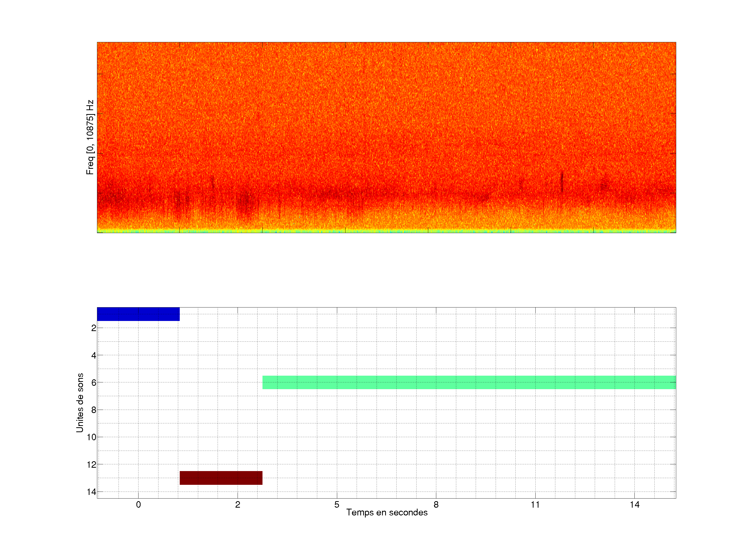Click x-axis tick label 0
The height and width of the screenshot is (560, 747).
[138, 505]
